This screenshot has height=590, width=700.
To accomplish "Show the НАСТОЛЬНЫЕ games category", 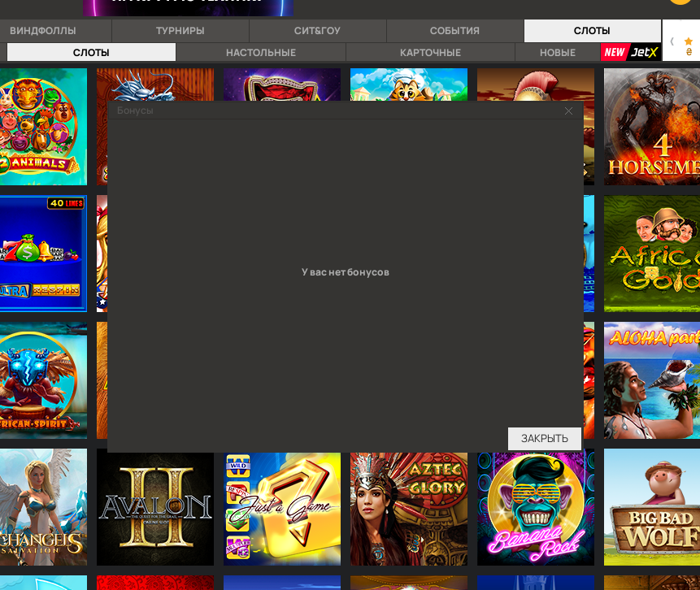I will pyautogui.click(x=261, y=53).
